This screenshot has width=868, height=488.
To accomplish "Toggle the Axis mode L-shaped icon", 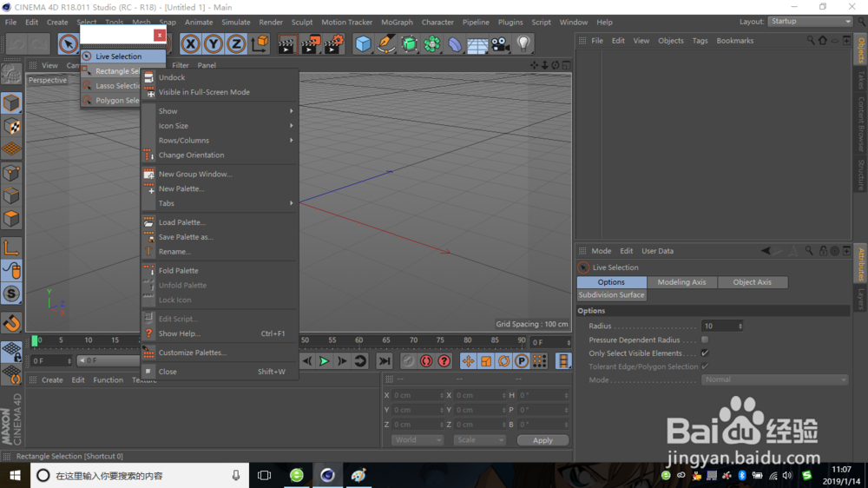I will pos(11,247).
